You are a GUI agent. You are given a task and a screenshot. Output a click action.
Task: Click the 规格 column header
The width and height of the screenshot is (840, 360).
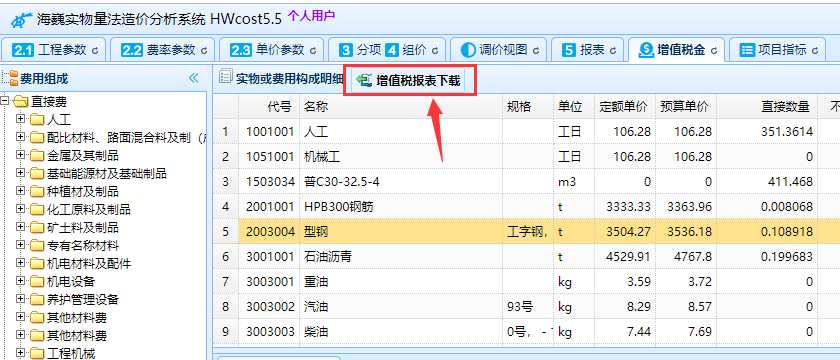coord(528,107)
